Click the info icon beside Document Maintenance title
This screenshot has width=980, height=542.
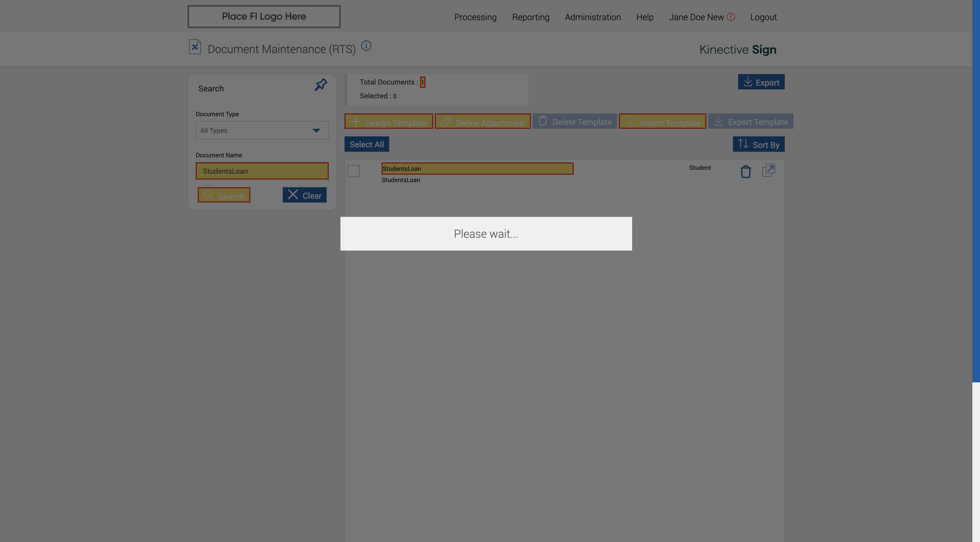point(366,46)
